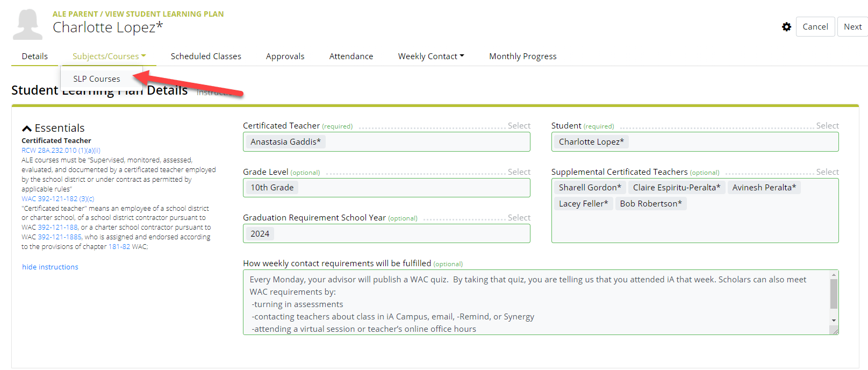
Task: Collapse the Essentials section
Action: [x=27, y=127]
